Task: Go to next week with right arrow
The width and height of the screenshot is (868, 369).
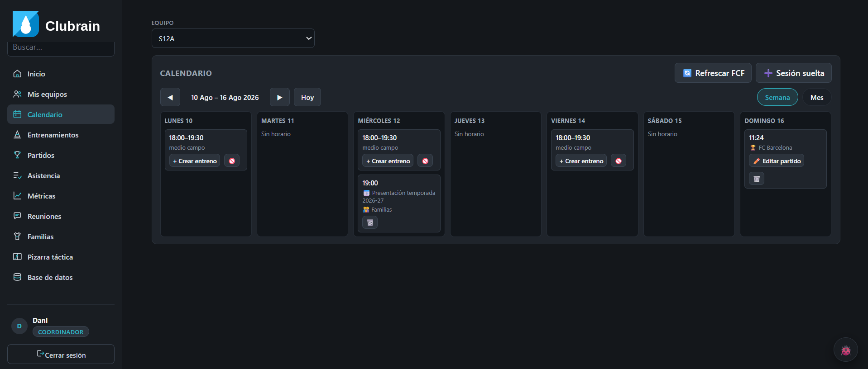Action: [x=280, y=97]
